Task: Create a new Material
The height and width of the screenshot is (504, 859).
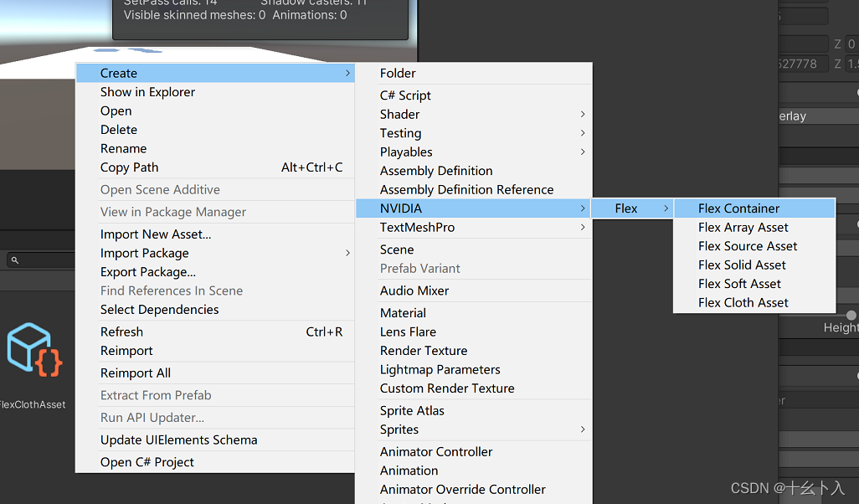Action: tap(404, 312)
